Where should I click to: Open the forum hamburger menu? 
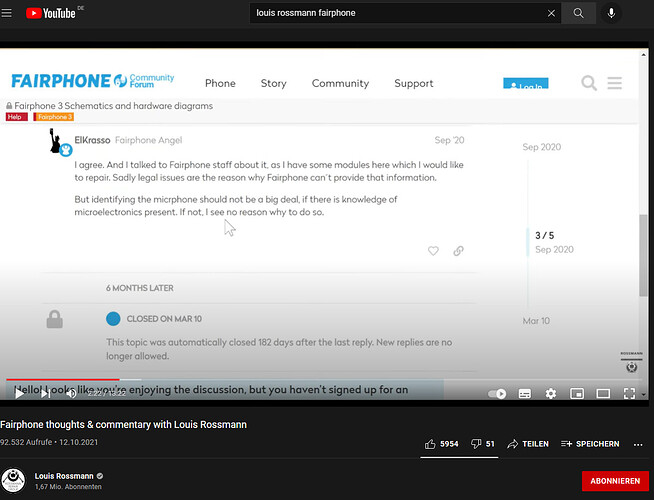[614, 83]
